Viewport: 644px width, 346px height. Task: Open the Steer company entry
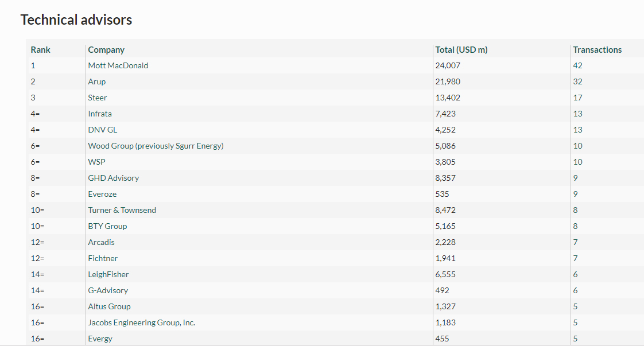coord(98,98)
